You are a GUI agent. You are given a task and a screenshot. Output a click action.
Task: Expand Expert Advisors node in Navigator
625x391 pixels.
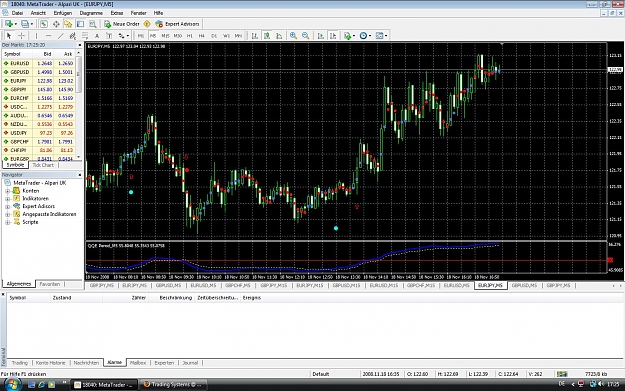(x=7, y=206)
